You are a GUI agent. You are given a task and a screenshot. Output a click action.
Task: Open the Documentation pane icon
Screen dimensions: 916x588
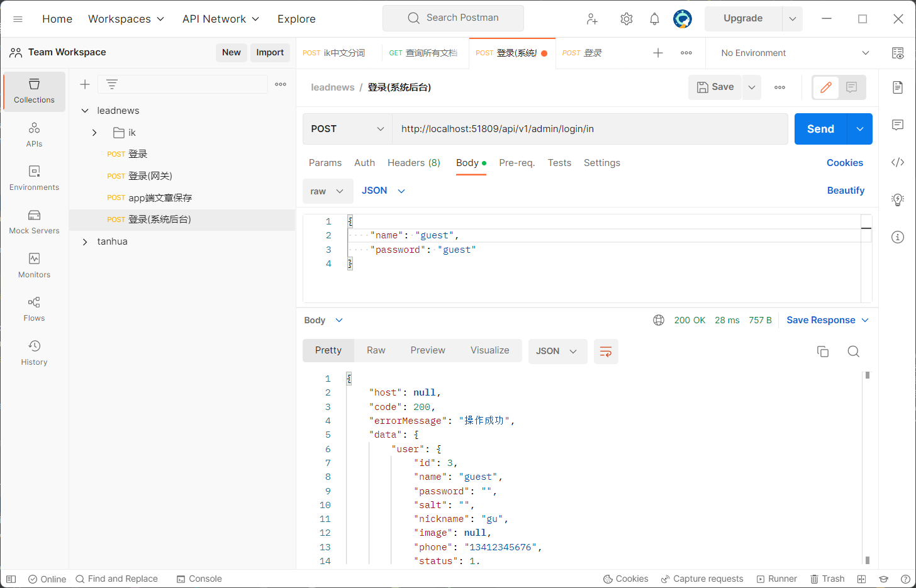tap(898, 87)
